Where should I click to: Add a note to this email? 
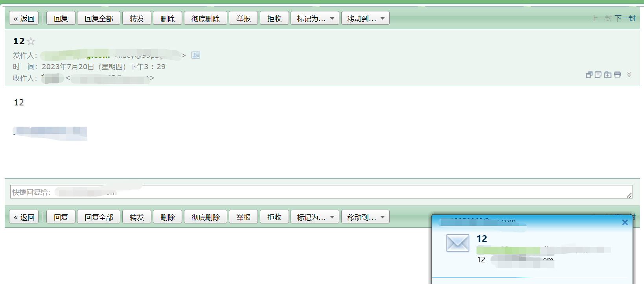coord(598,75)
